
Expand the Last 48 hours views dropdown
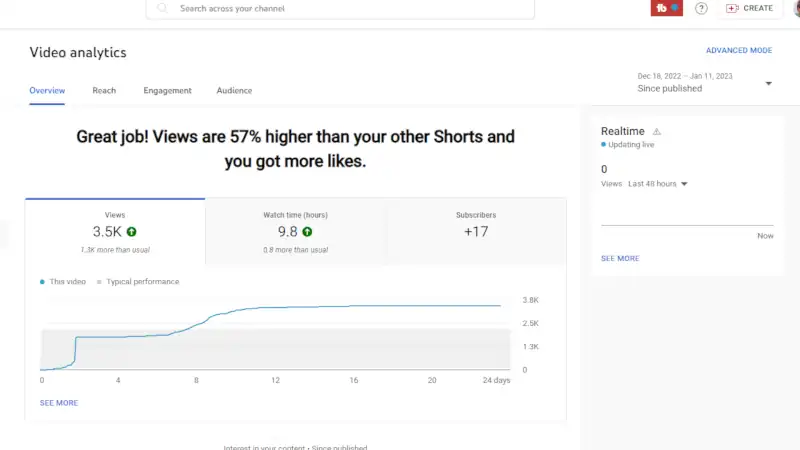coord(684,184)
